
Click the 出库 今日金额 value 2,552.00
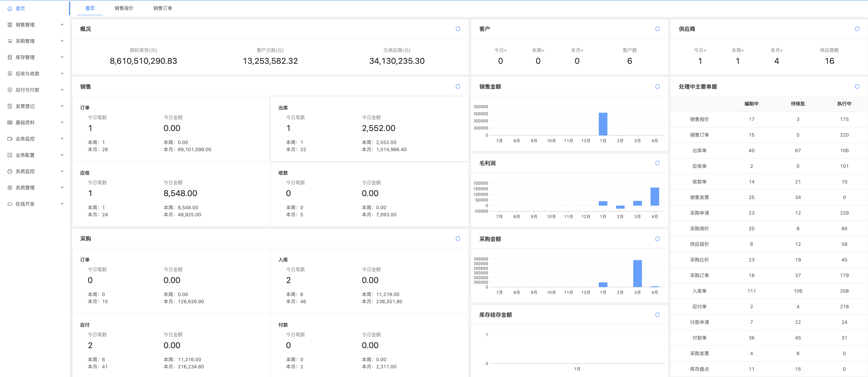378,128
